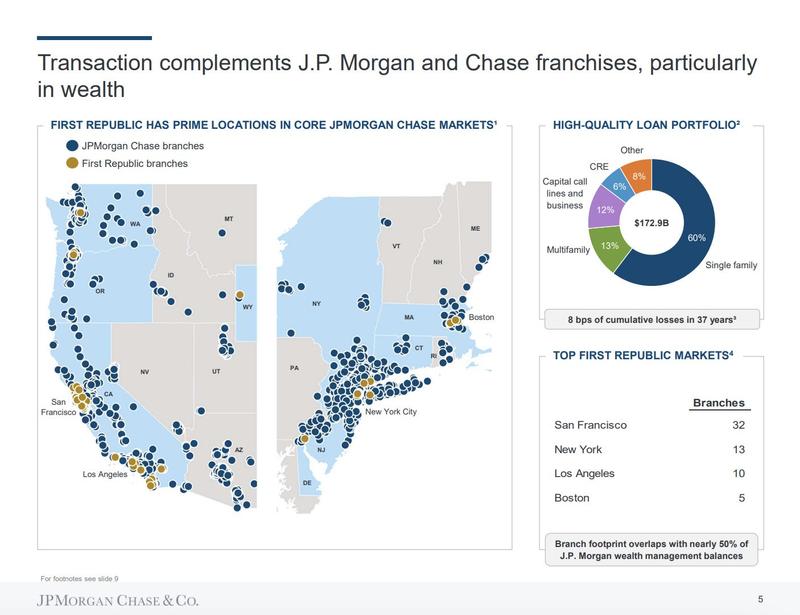Click the purple 12% capital call segment
This screenshot has height=615, width=800.
[x=605, y=210]
